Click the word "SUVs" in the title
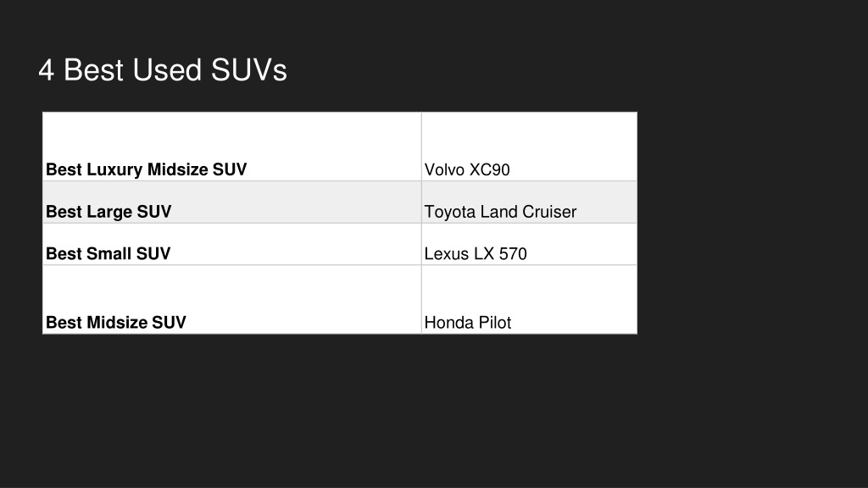The height and width of the screenshot is (488, 868). pos(249,70)
